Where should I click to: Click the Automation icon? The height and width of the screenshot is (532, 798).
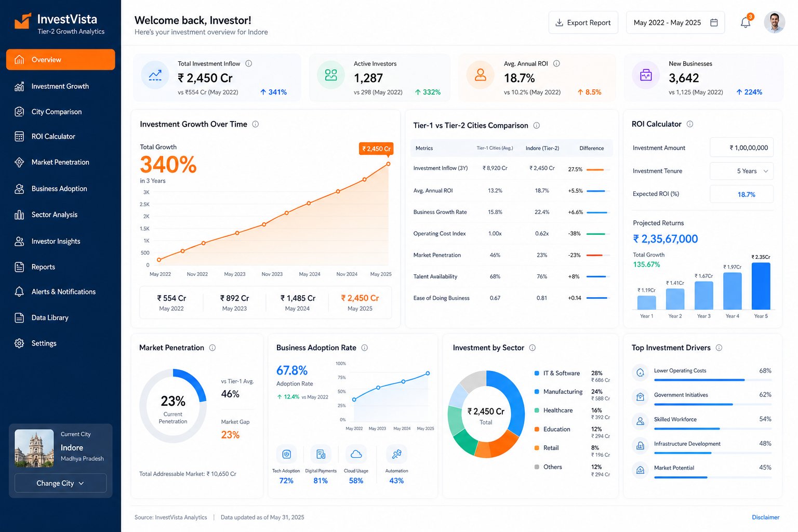coord(396,454)
